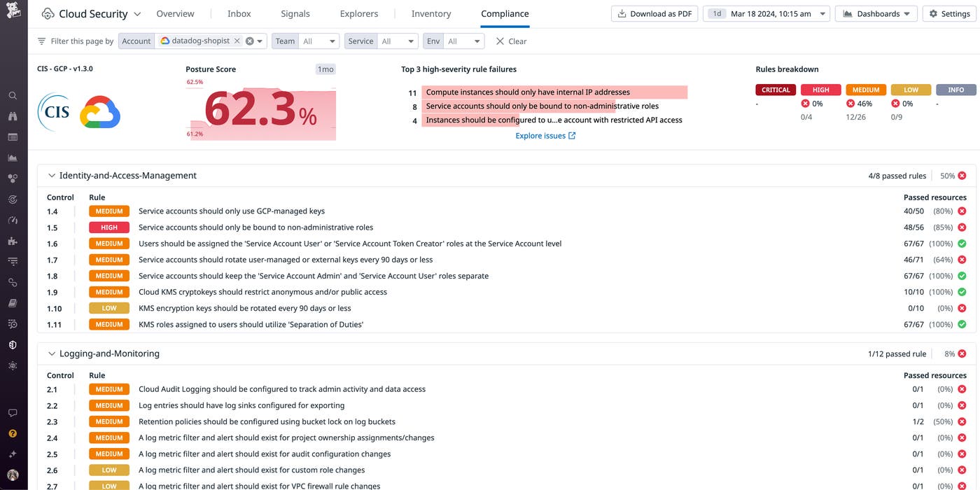Collapse the Identity-and-Access-Management section
Image resolution: width=980 pixels, height=490 pixels.
tap(51, 175)
